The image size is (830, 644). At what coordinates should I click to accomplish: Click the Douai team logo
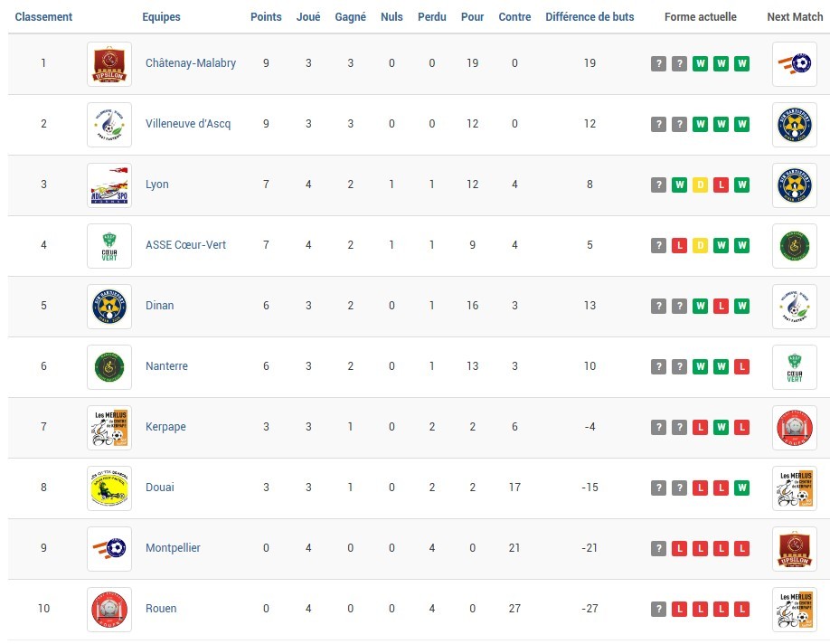pyautogui.click(x=109, y=488)
